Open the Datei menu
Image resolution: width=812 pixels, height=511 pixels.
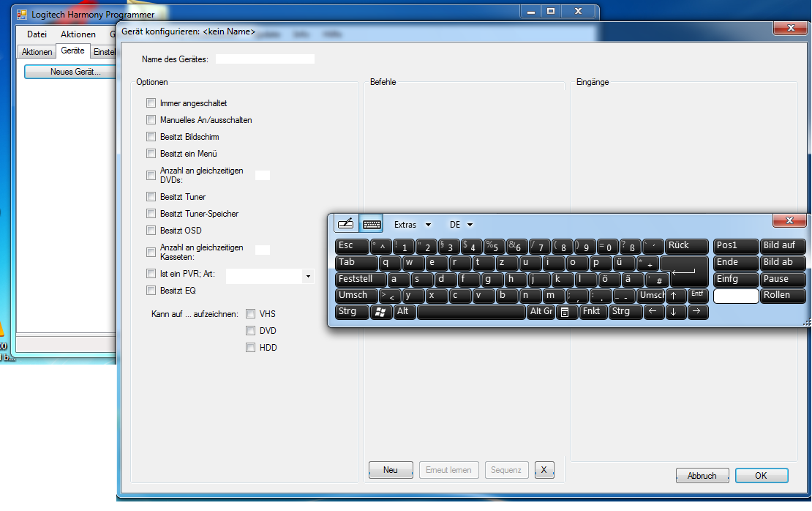37,34
